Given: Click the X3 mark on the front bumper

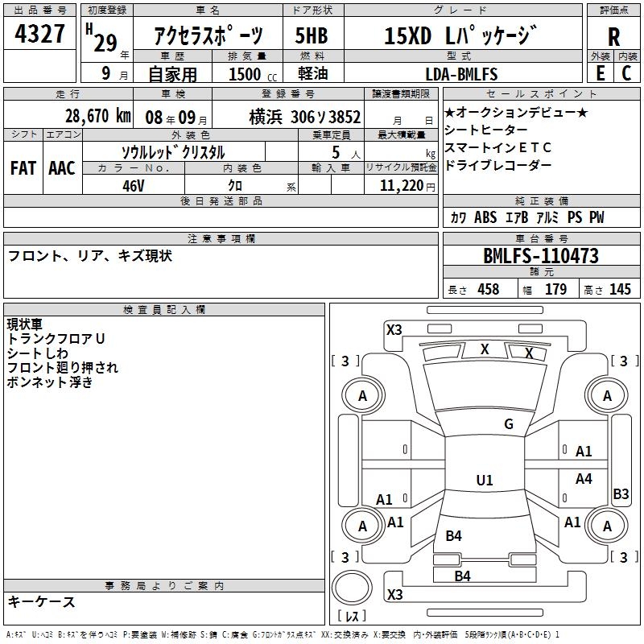Looking at the screenshot, I should (x=394, y=329).
